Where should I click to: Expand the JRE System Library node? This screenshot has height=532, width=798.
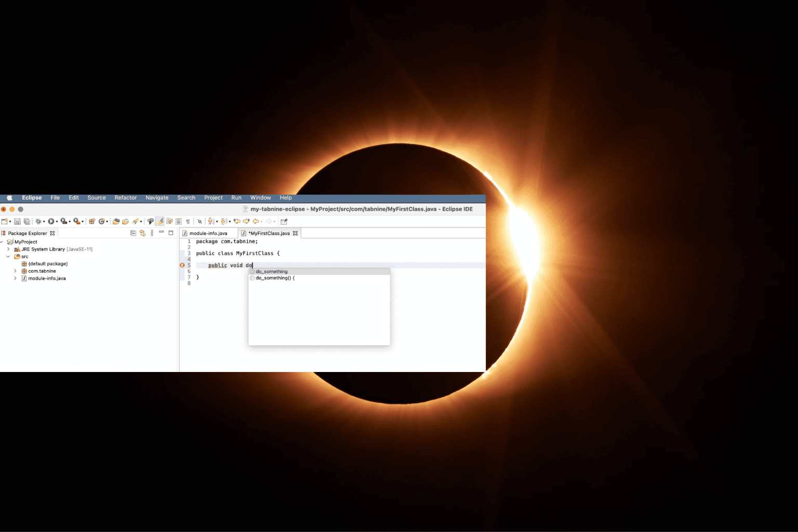pos(8,249)
